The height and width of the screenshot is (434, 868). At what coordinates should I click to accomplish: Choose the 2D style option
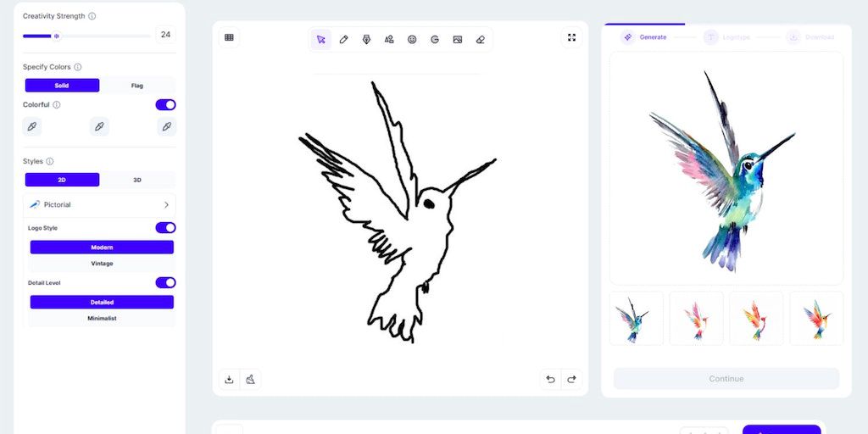[x=62, y=180]
